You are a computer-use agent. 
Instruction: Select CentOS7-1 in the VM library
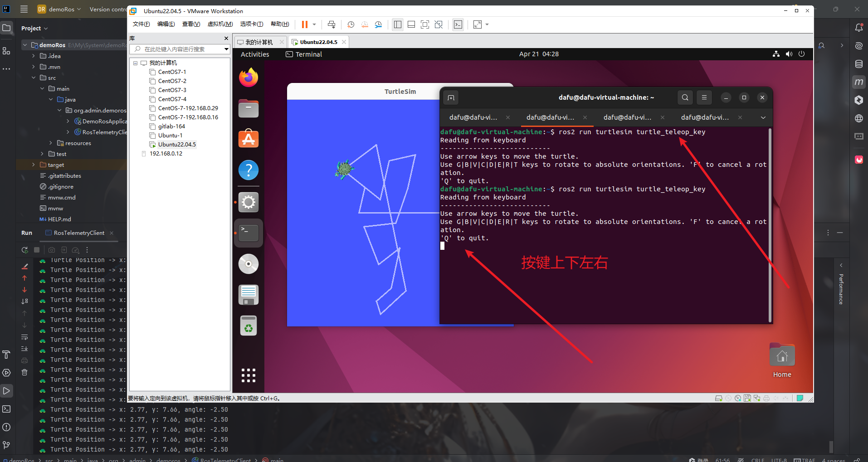tap(172, 72)
